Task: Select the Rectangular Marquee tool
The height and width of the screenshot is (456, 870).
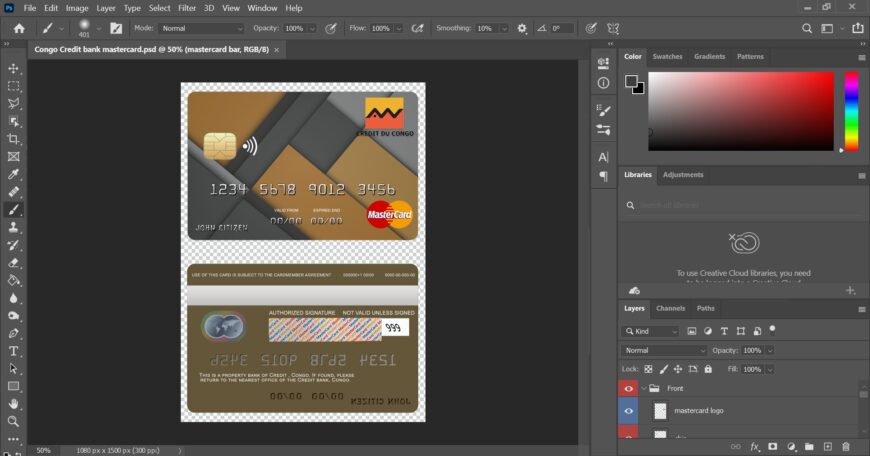Action: pyautogui.click(x=13, y=86)
